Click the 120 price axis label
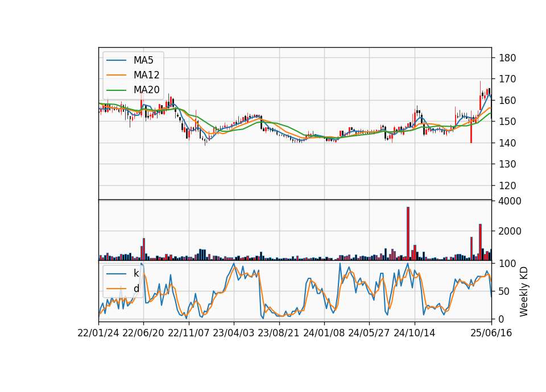Screen dimensions: 546x392 pyautogui.click(x=507, y=186)
